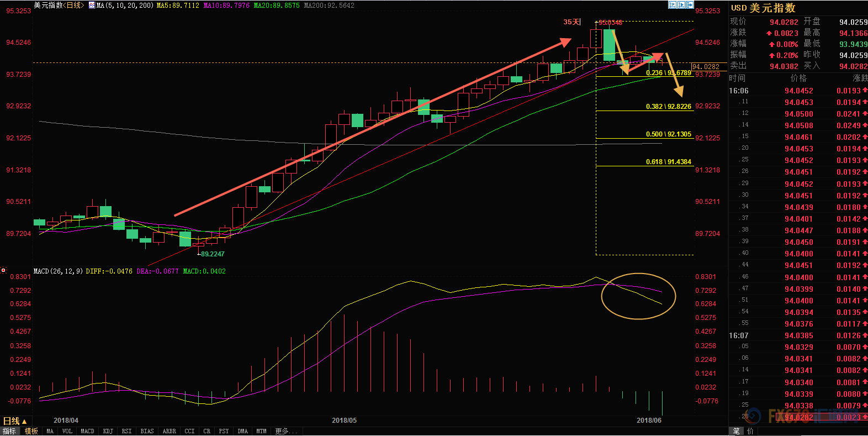Viewport: 868px width, 436px height.
Task: Open the 日线 period dropdown
Action: (x=15, y=421)
